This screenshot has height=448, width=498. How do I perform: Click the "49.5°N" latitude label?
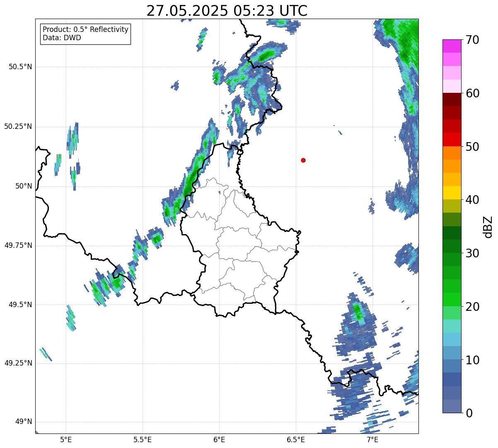[20, 305]
